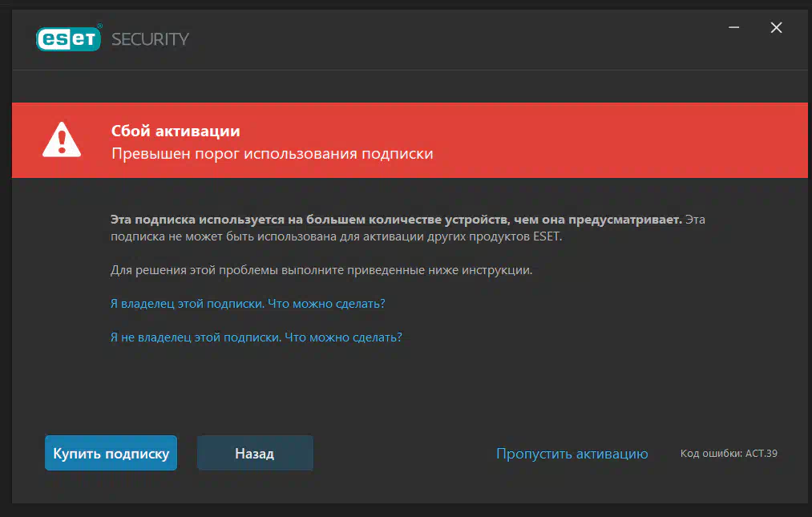Image resolution: width=812 pixels, height=517 pixels.
Task: Skip activation via Пропустить активацию
Action: pos(572,454)
